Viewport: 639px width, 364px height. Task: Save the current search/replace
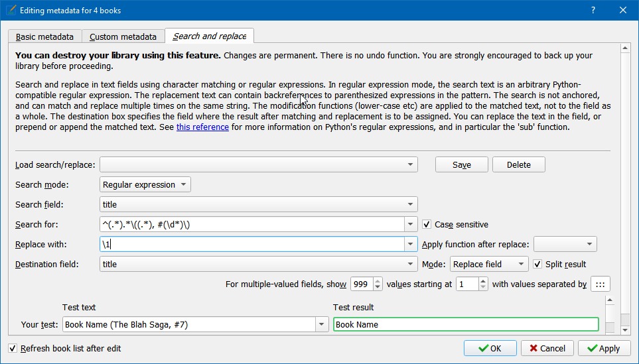pyautogui.click(x=461, y=164)
